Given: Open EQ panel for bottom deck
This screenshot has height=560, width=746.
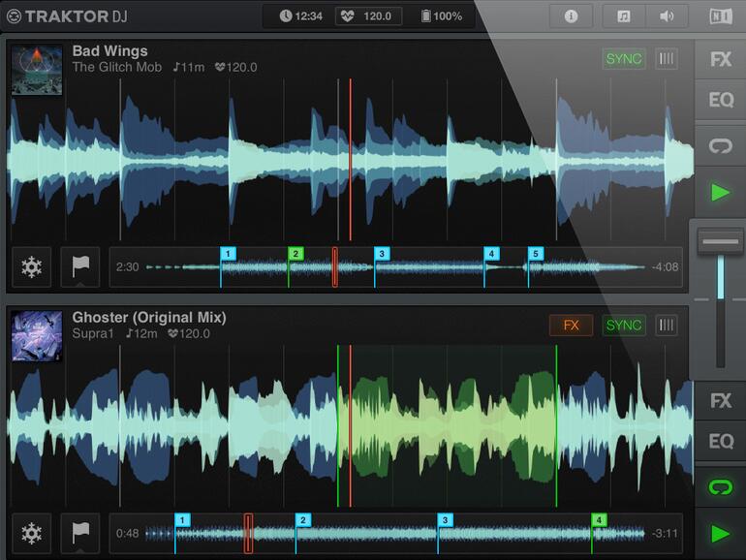Looking at the screenshot, I should [x=720, y=441].
